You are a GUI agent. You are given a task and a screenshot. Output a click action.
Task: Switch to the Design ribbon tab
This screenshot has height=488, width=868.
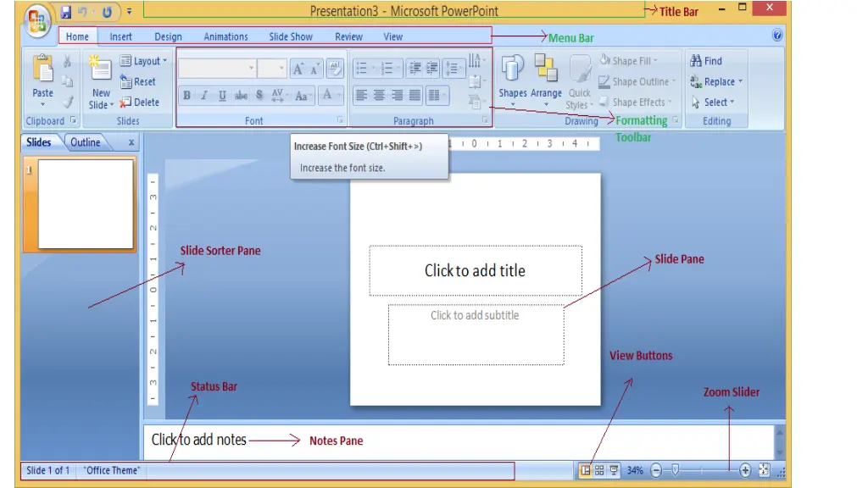168,36
